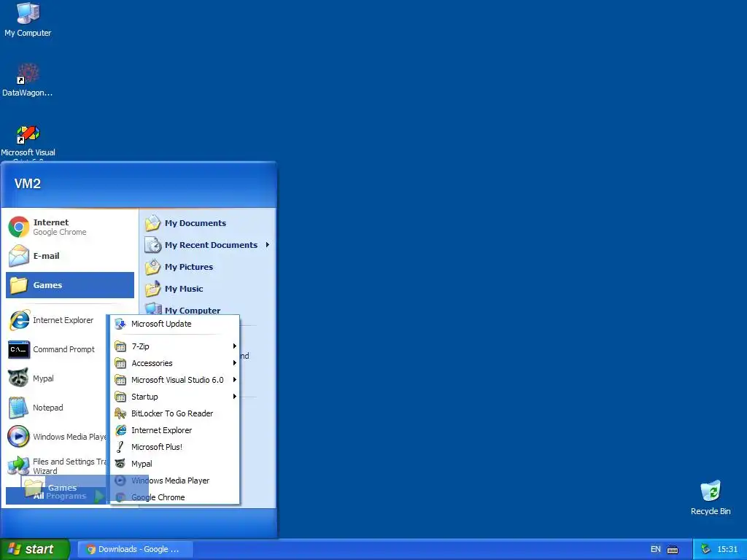Launch Windows Media Player in left column

[x=56, y=437]
